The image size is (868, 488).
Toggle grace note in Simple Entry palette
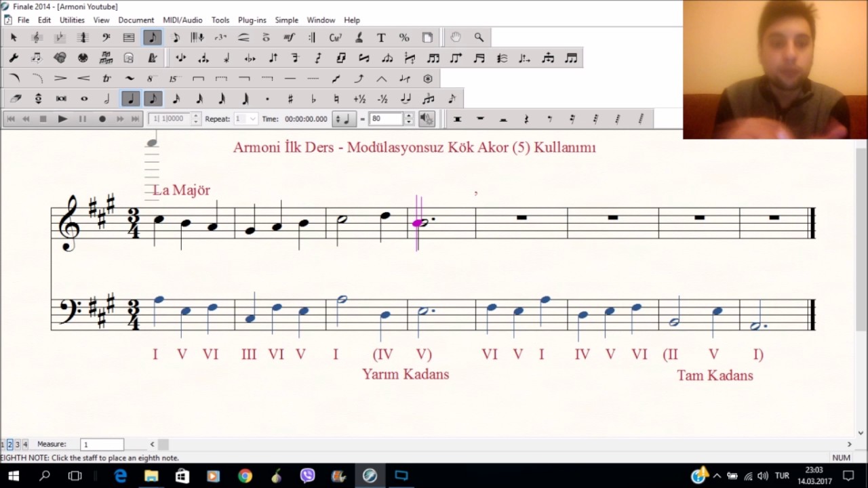[x=452, y=99]
